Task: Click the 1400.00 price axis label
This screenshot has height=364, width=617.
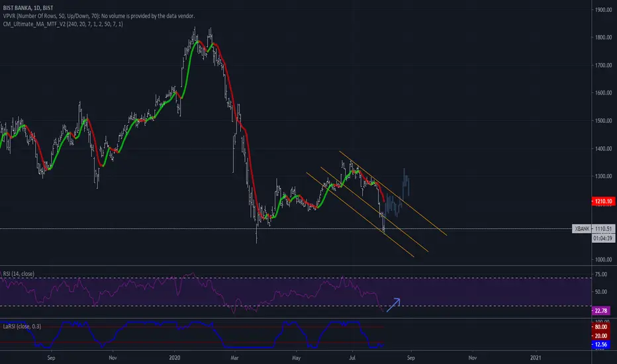Action: coord(603,149)
